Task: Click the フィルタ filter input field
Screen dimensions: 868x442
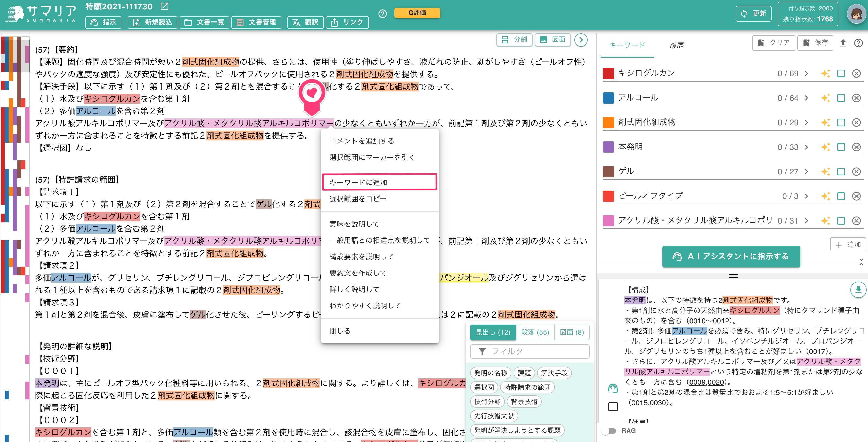Action: (x=530, y=351)
